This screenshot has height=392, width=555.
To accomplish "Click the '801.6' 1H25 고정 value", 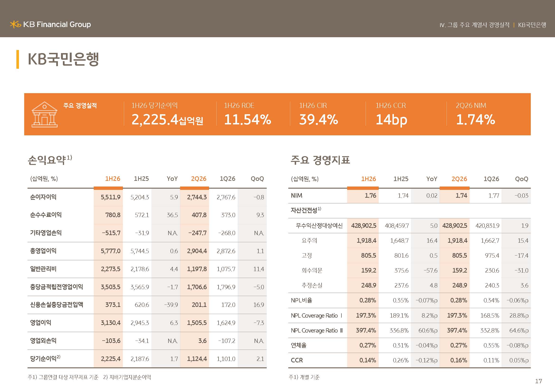I will pyautogui.click(x=401, y=256).
